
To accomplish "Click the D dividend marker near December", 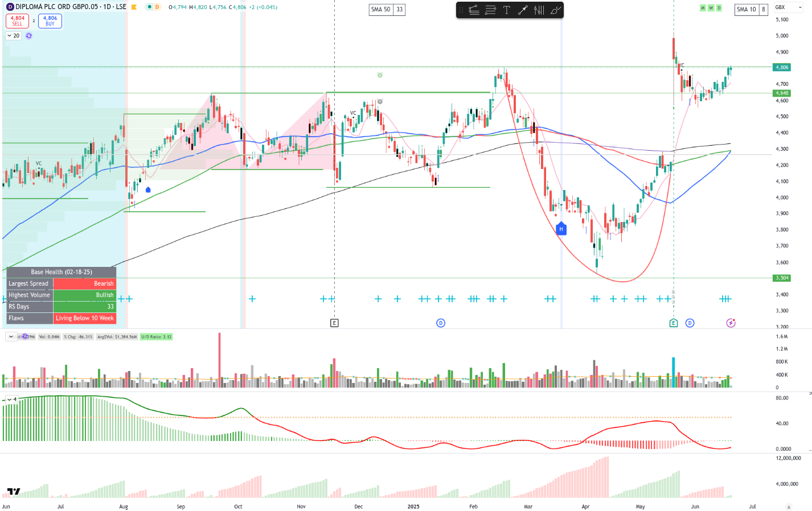I will coord(441,323).
